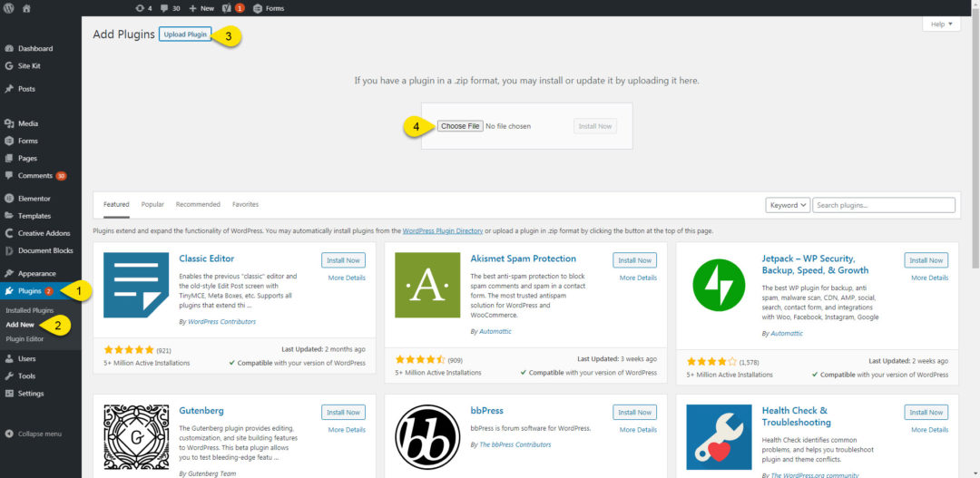Open Comments in the sidebar
The width and height of the screenshot is (980, 478).
(35, 176)
